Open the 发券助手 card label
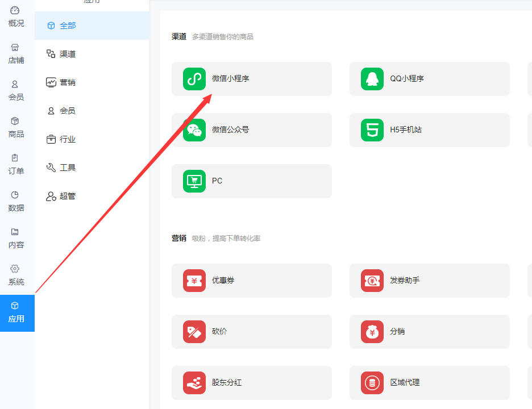Image resolution: width=532 pixels, height=409 pixels. click(x=405, y=280)
